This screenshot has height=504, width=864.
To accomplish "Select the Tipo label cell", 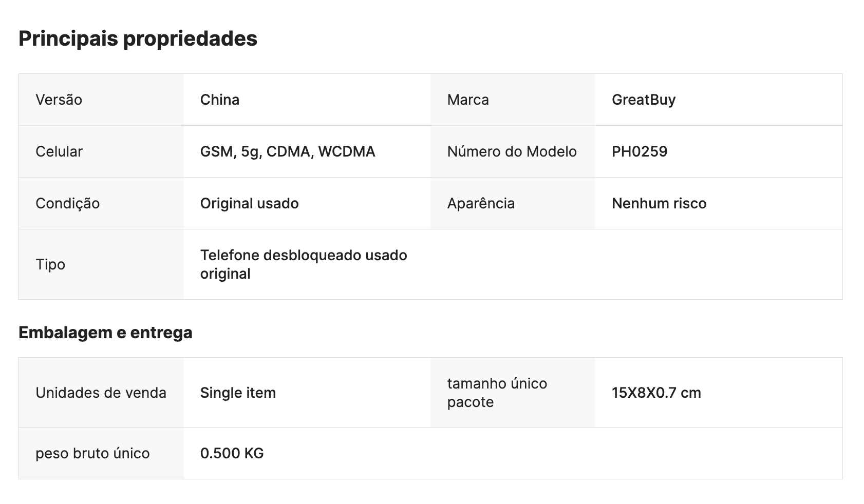I will click(101, 264).
